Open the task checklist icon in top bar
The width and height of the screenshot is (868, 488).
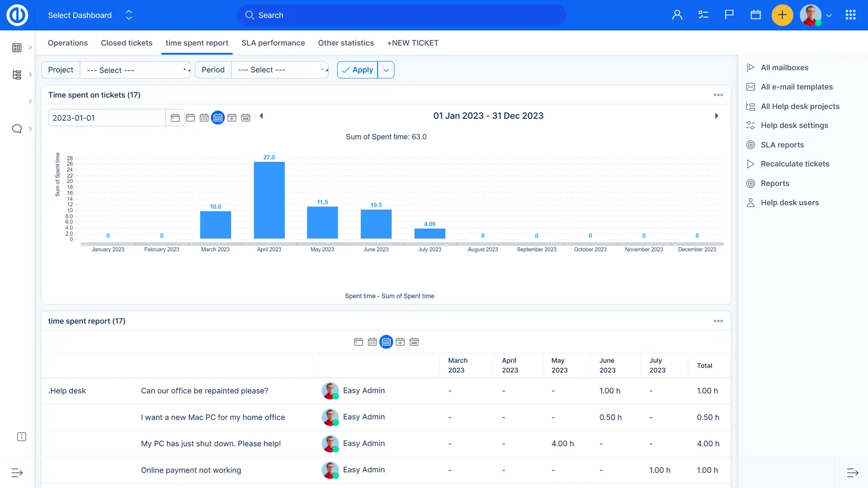tap(703, 15)
